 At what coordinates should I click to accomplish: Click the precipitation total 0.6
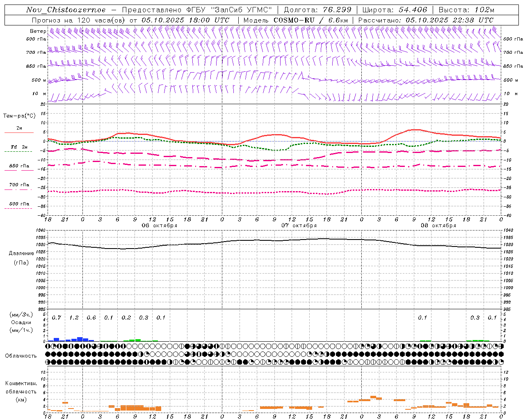click(x=91, y=317)
